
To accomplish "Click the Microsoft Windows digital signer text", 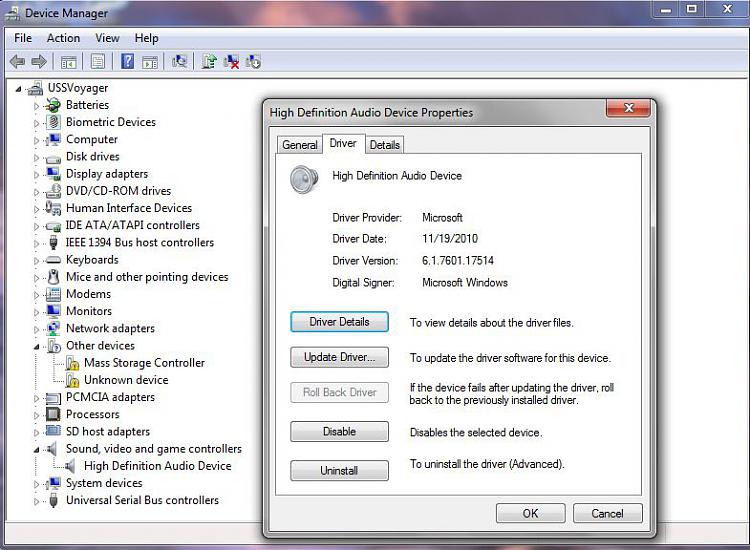I will click(464, 283).
